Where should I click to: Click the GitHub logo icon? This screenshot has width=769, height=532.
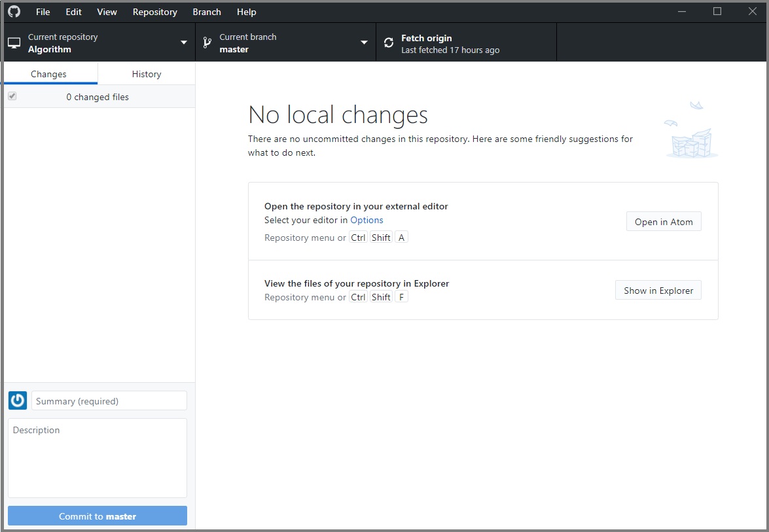click(x=14, y=11)
